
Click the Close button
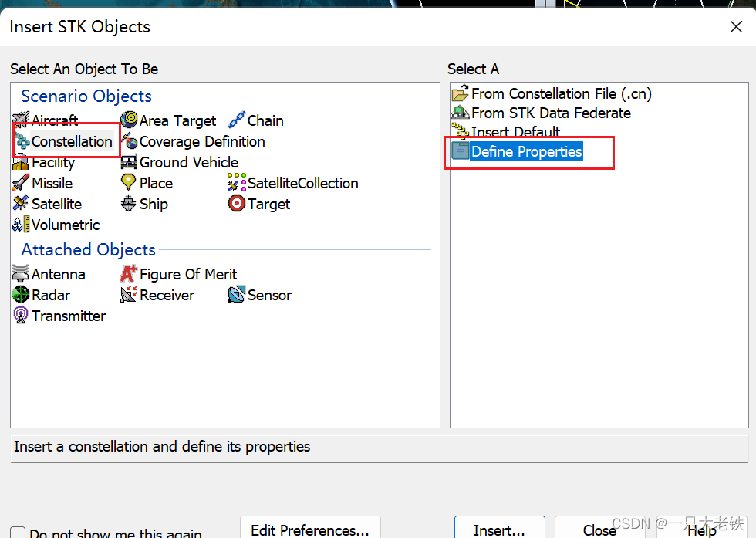(599, 528)
